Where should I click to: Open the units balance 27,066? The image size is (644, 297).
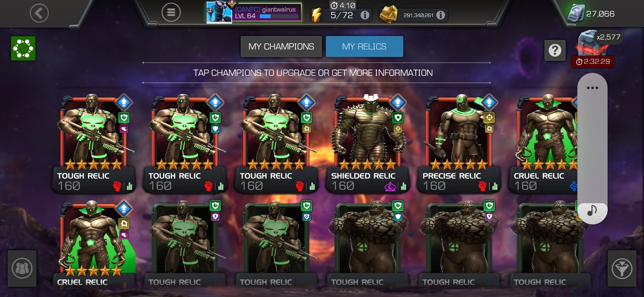pyautogui.click(x=592, y=13)
